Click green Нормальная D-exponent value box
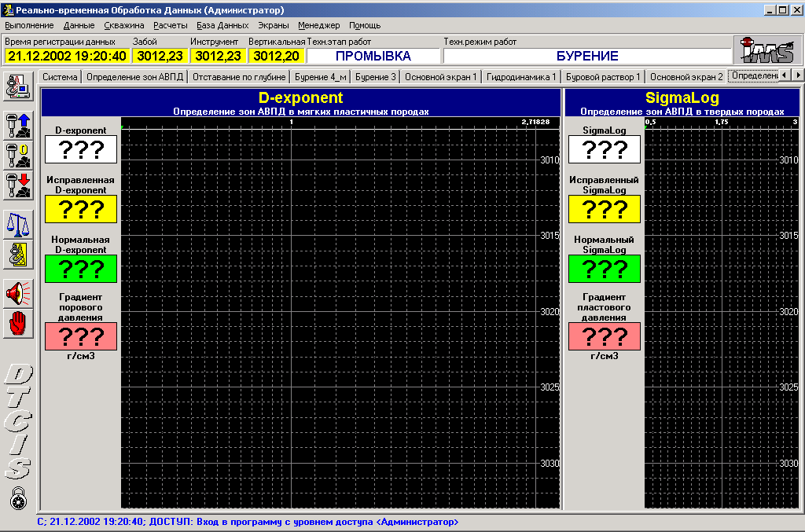The height and width of the screenshot is (532, 805). click(x=81, y=269)
